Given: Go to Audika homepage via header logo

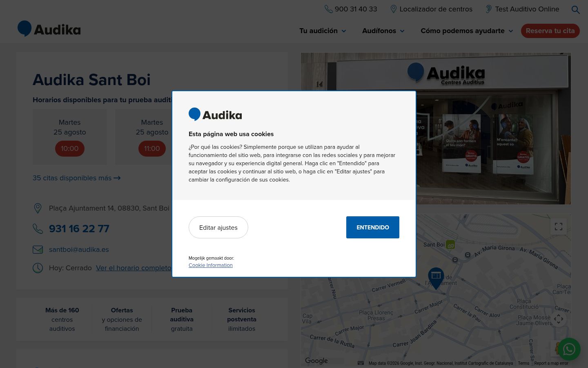Looking at the screenshot, I should pos(49,29).
